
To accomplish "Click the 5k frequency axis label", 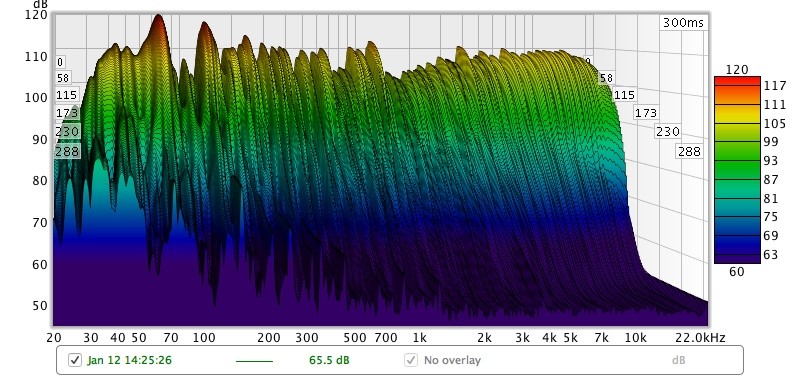I will 570,338.
